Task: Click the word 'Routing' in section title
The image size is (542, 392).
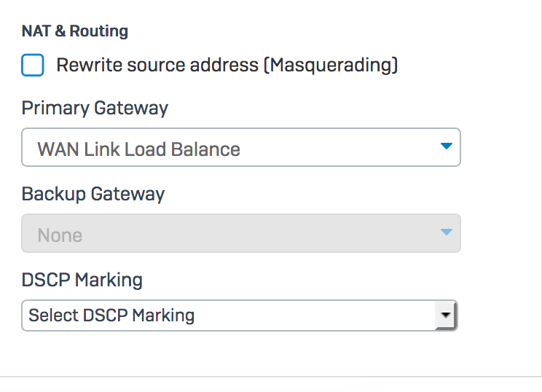Action: click(x=99, y=31)
